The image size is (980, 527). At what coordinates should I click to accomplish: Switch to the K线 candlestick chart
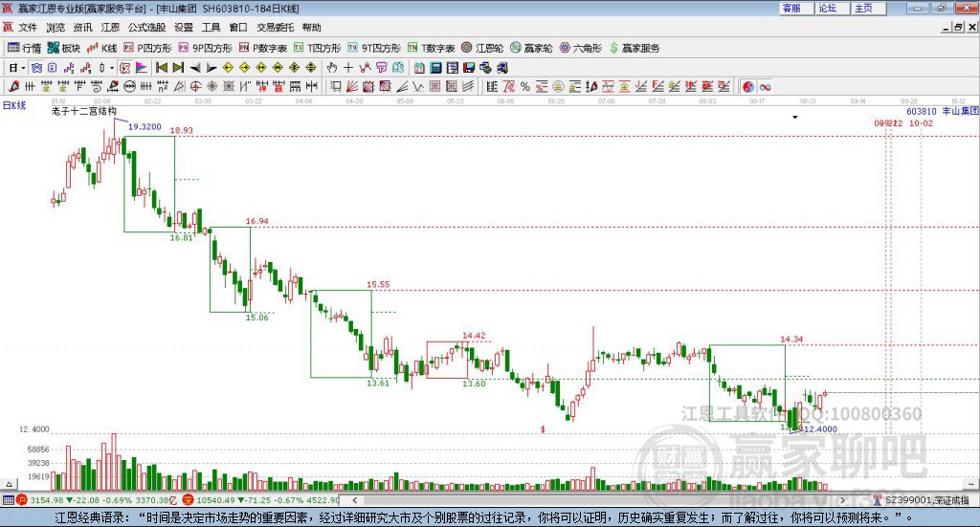click(101, 48)
